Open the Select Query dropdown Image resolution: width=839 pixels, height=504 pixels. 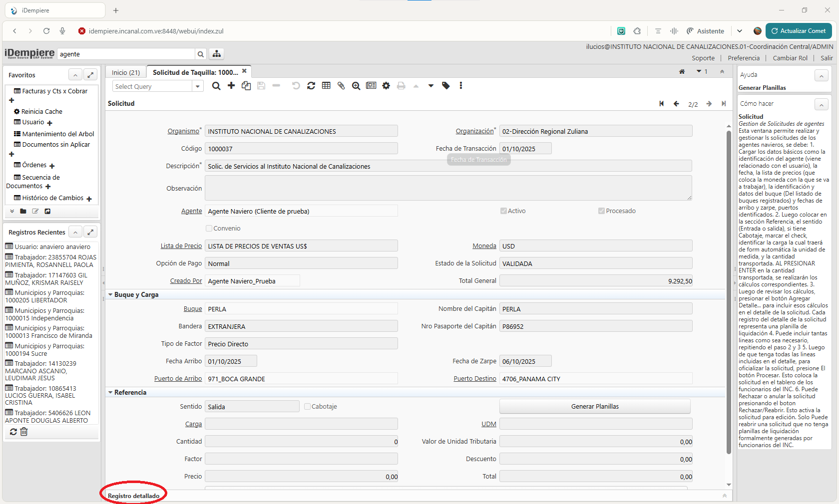(198, 86)
